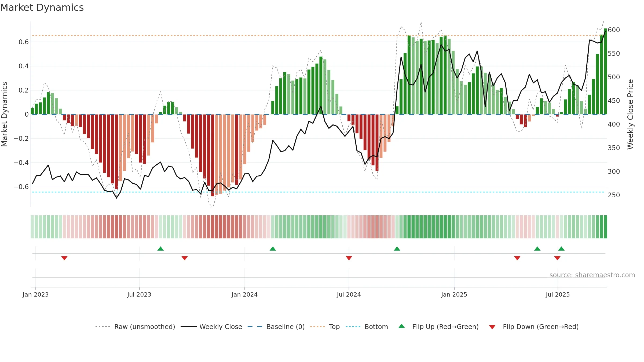Click the 'Weekly Close Price' right axis title
644x362 pixels.
click(x=630, y=114)
